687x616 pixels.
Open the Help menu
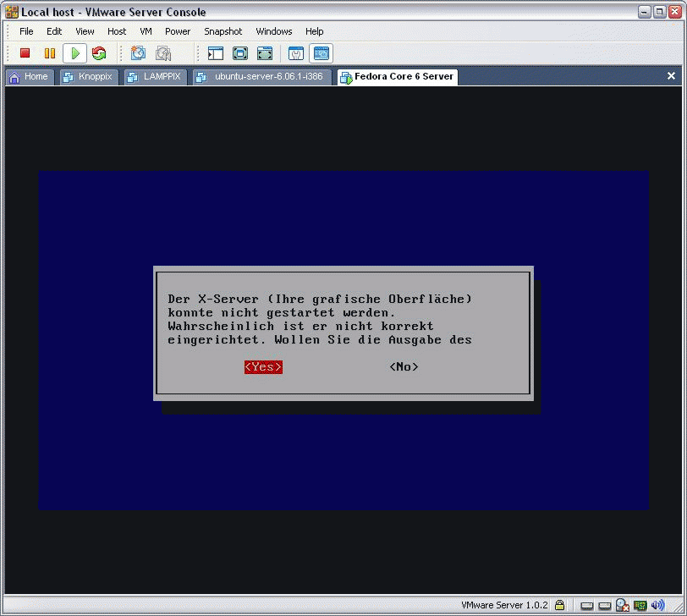click(314, 31)
